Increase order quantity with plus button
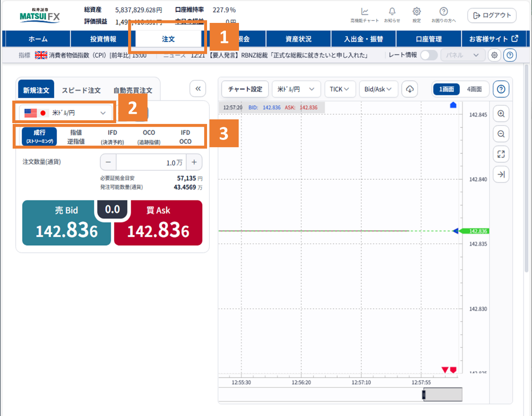 click(x=194, y=162)
